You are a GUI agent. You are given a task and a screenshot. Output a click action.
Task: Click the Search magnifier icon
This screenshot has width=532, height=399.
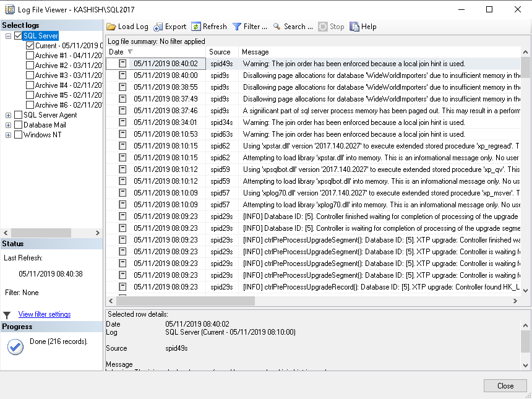(x=277, y=27)
